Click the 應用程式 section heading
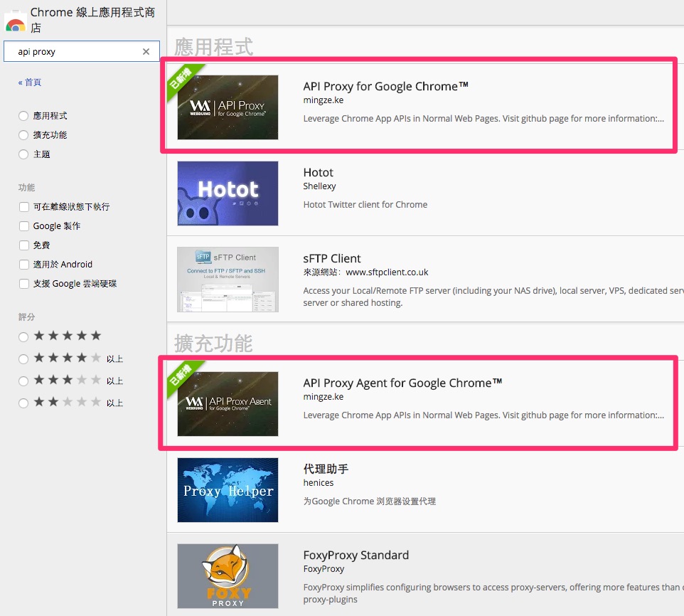Image resolution: width=684 pixels, height=616 pixels. click(x=214, y=47)
